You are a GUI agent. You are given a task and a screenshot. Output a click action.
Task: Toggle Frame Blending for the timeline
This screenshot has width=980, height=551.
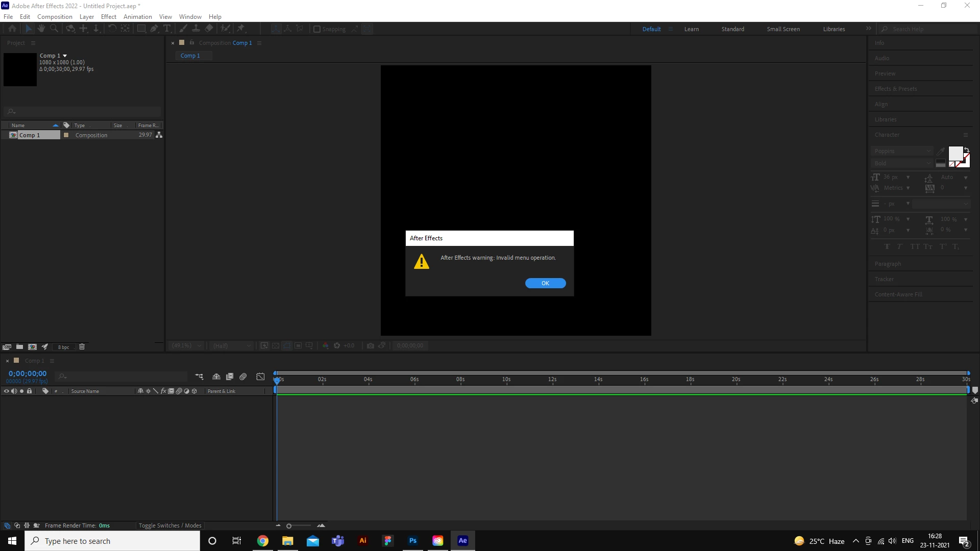[230, 377]
